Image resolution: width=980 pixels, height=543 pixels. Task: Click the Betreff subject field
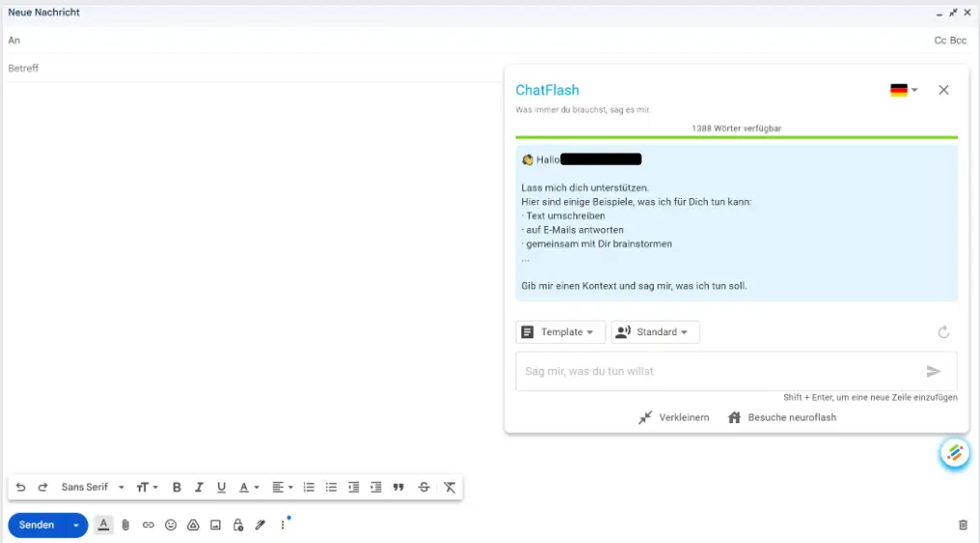tap(255, 69)
